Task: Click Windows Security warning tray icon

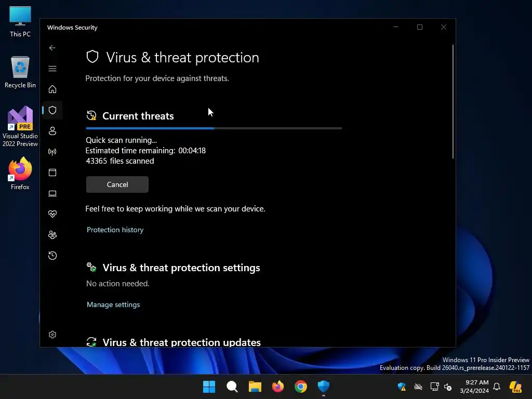Action: tap(402, 387)
